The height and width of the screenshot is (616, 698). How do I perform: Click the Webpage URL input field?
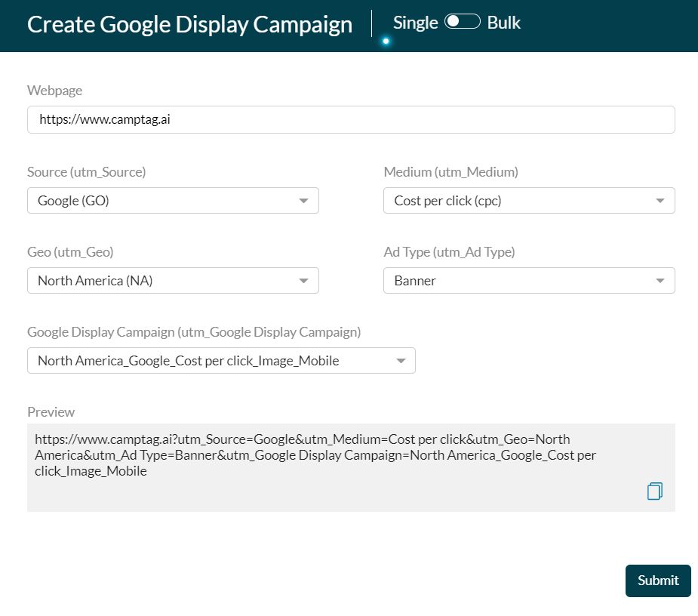click(351, 119)
